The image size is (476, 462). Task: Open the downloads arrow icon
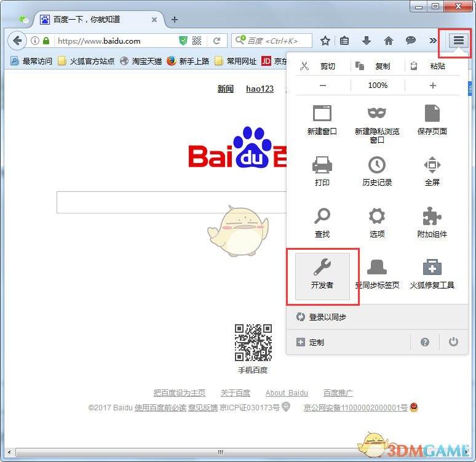tap(367, 41)
